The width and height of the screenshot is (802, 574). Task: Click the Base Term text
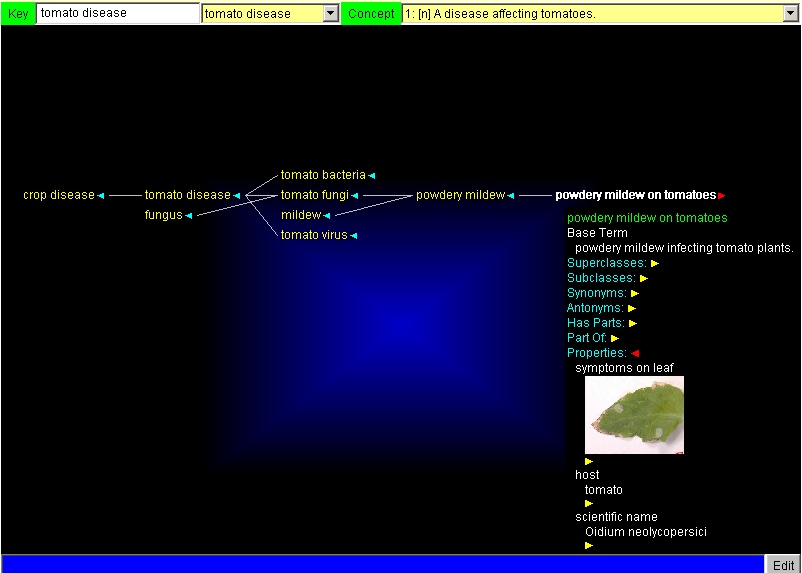(597, 233)
